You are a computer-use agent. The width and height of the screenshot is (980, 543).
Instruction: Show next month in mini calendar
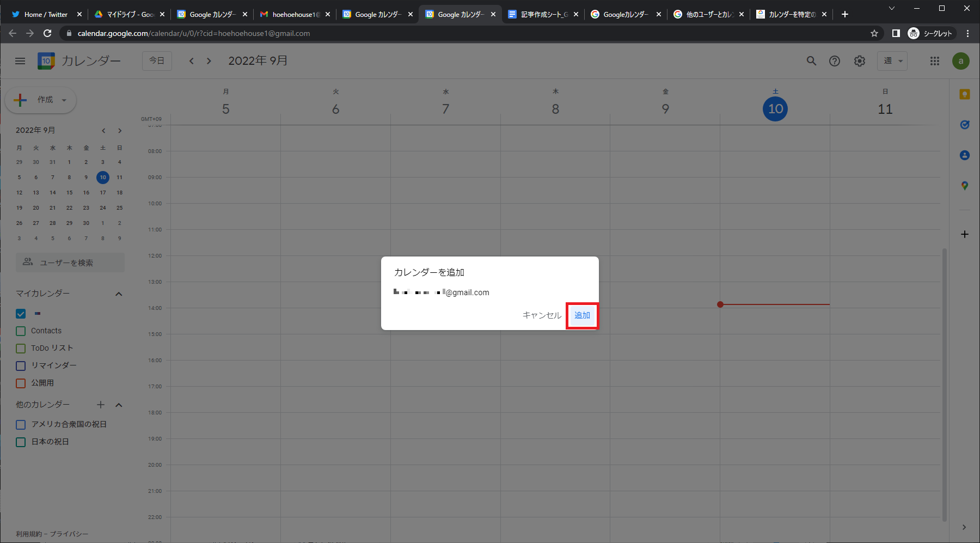(x=120, y=131)
